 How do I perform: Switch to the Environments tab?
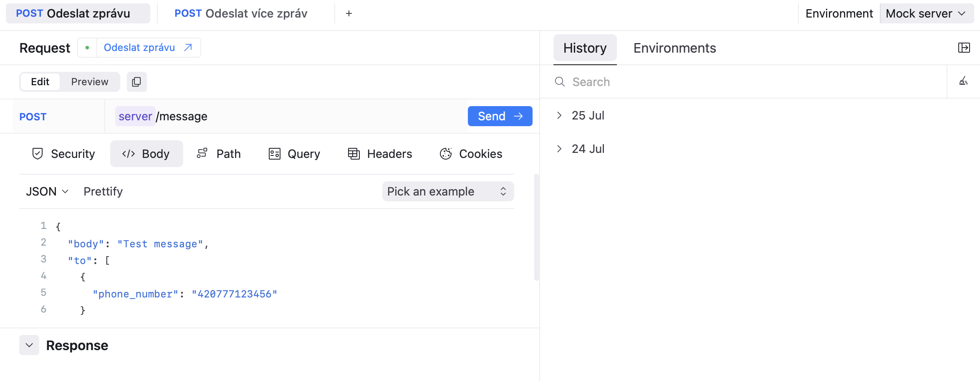674,48
